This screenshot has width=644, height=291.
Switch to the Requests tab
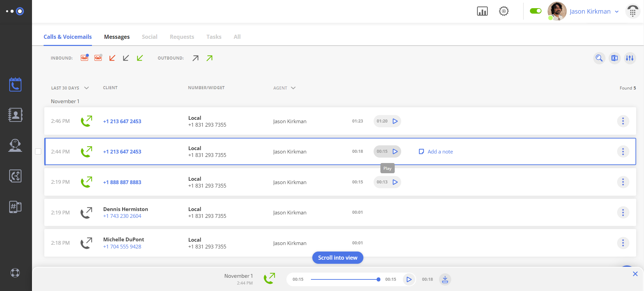(182, 37)
